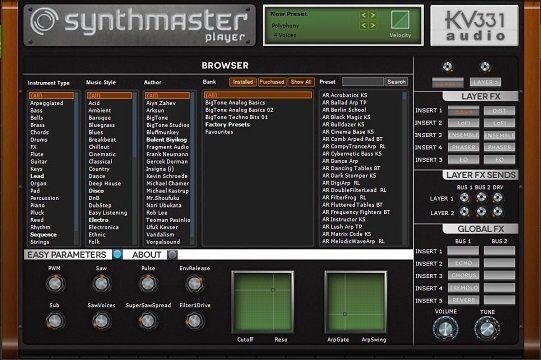Switch to the EASY PARAMETERS tab
This screenshot has height=360, width=541.
(67, 254)
